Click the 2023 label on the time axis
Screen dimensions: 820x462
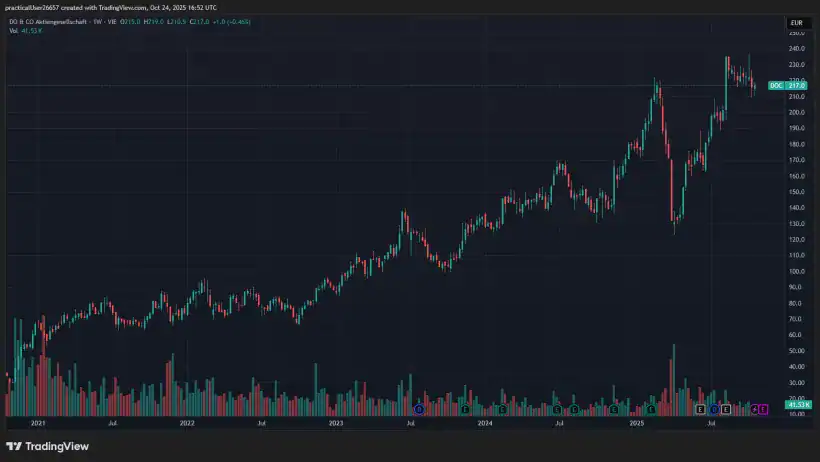[x=336, y=424]
